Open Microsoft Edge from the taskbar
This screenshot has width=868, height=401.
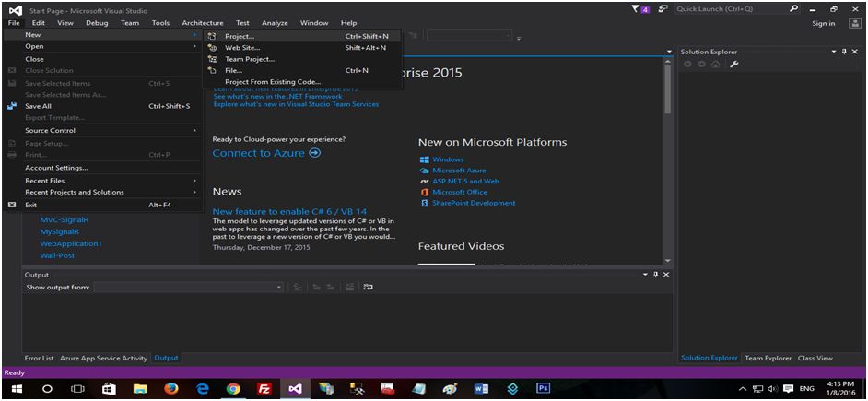(x=203, y=389)
